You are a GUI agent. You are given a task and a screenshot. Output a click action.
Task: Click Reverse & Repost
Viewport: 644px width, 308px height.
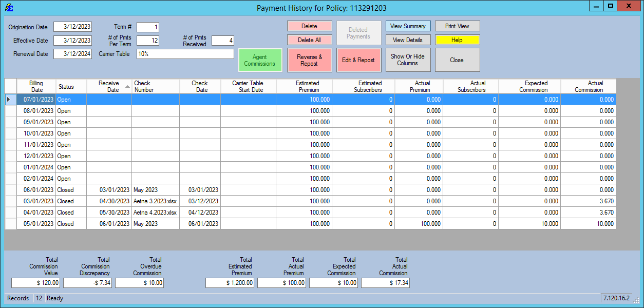pyautogui.click(x=309, y=60)
